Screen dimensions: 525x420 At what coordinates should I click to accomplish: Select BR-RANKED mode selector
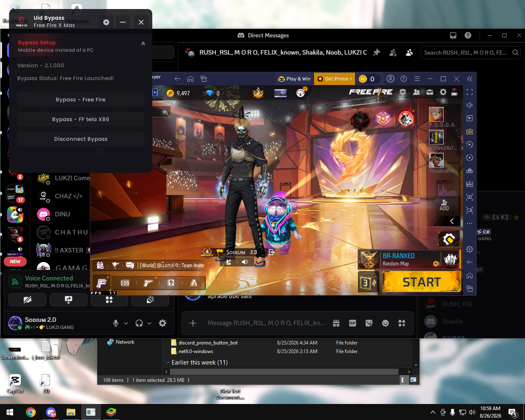click(x=409, y=259)
